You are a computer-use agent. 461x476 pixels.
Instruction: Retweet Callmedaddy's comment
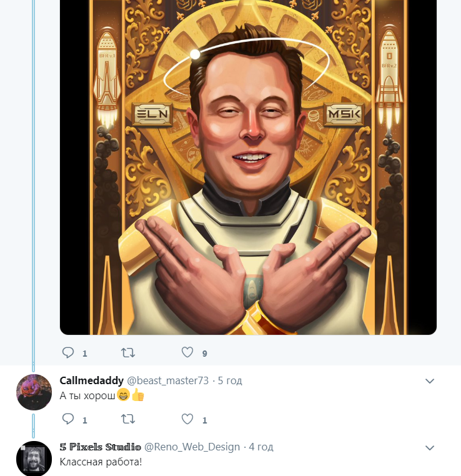point(128,419)
